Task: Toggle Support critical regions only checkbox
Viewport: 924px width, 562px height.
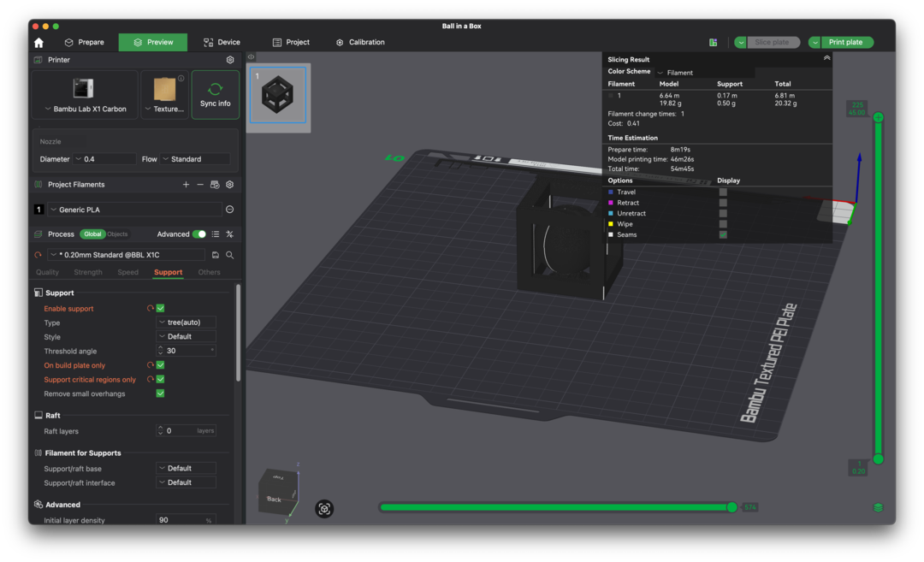Action: tap(160, 380)
